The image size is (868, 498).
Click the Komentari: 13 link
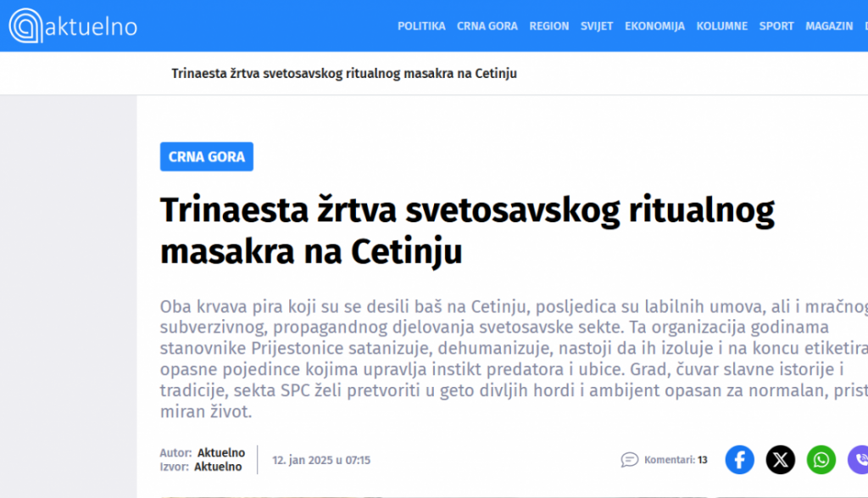[676, 460]
